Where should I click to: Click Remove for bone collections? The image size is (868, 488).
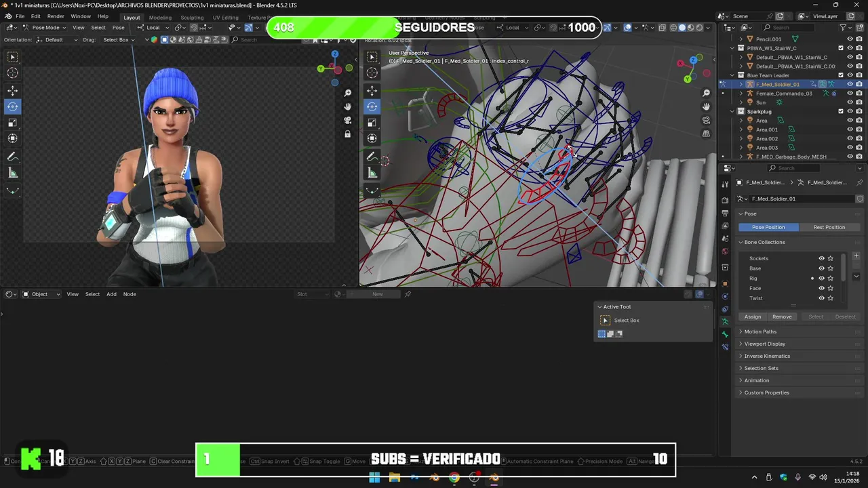tap(782, 317)
